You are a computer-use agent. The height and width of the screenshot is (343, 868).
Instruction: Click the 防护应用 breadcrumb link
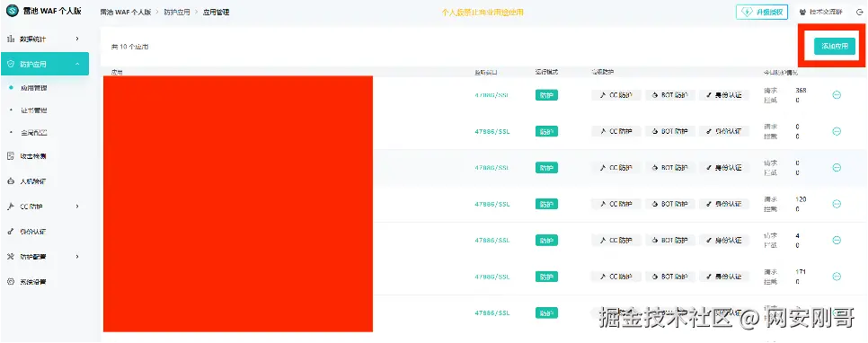pyautogui.click(x=177, y=13)
